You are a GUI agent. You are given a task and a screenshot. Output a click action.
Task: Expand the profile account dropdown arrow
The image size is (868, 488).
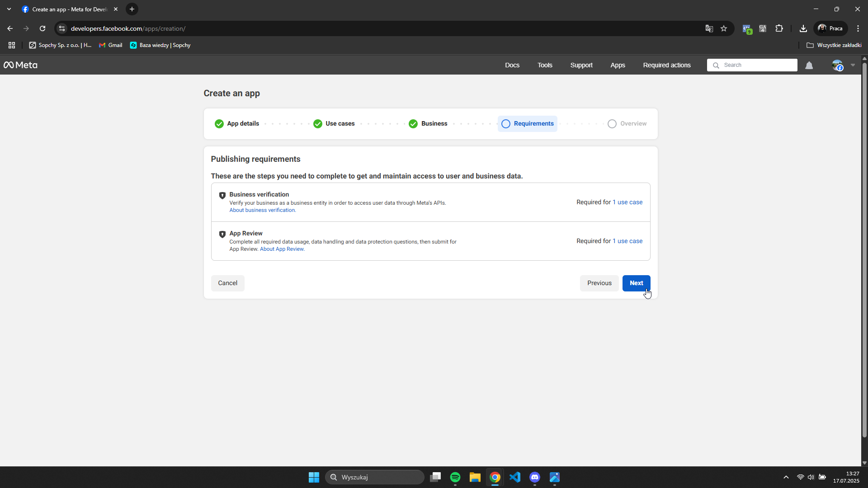click(853, 65)
